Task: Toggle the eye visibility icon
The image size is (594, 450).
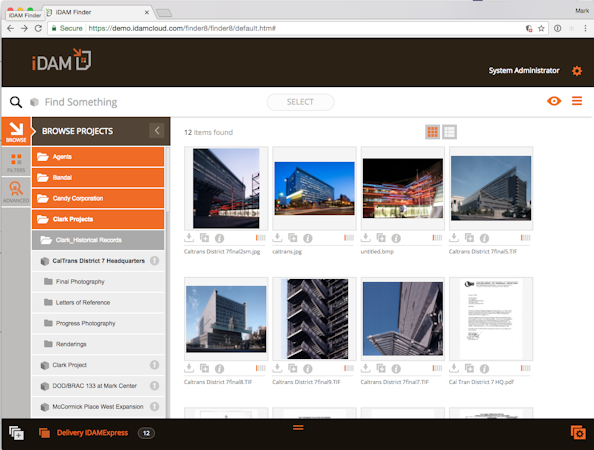Action: point(554,101)
